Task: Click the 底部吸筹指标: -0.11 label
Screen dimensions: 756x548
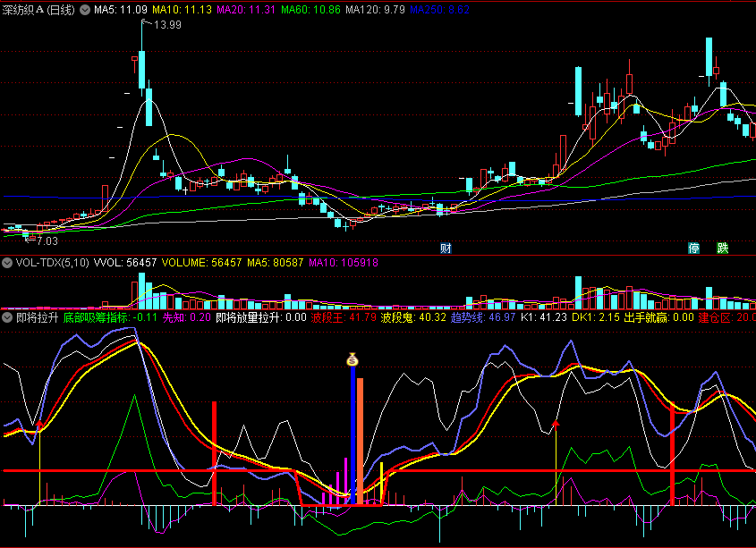Action: click(110, 317)
